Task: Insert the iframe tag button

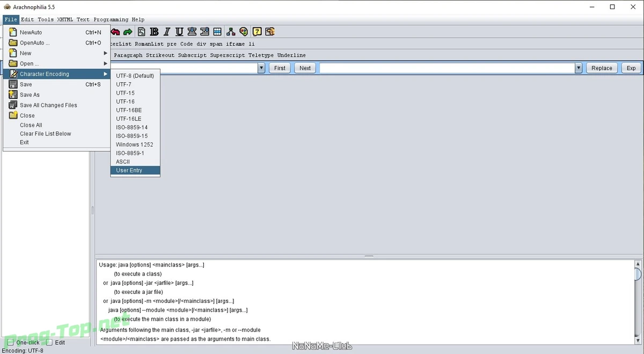Action: (235, 44)
